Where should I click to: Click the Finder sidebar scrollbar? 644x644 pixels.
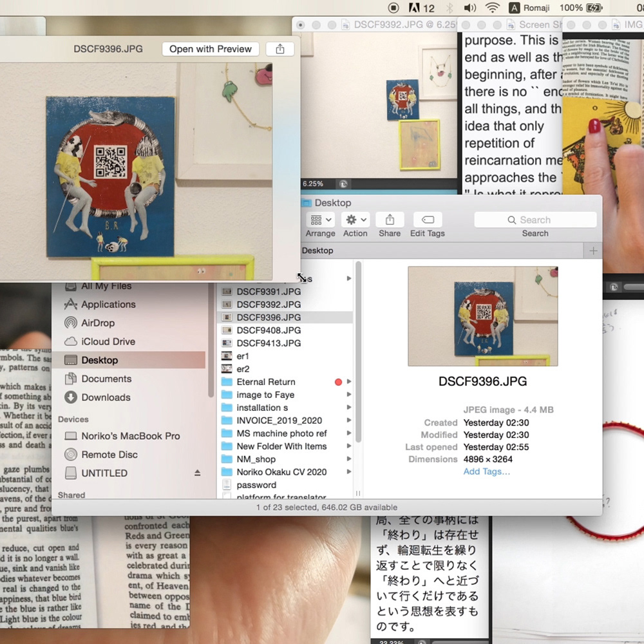(211, 340)
